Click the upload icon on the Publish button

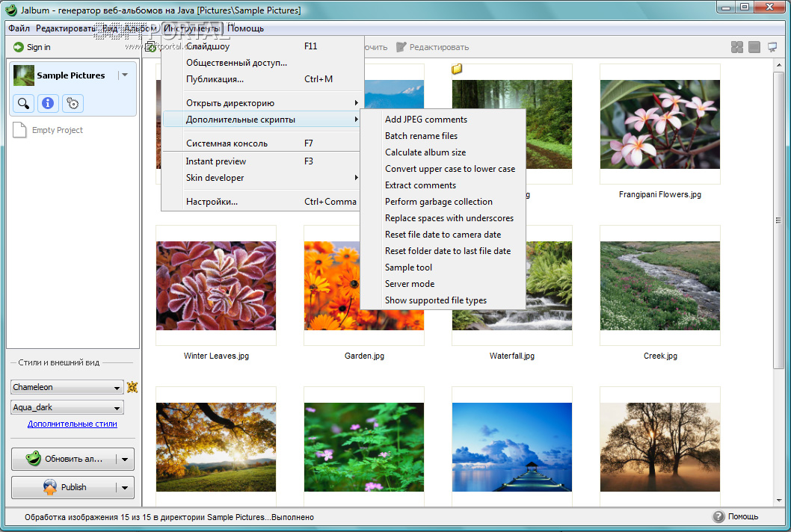pyautogui.click(x=50, y=487)
